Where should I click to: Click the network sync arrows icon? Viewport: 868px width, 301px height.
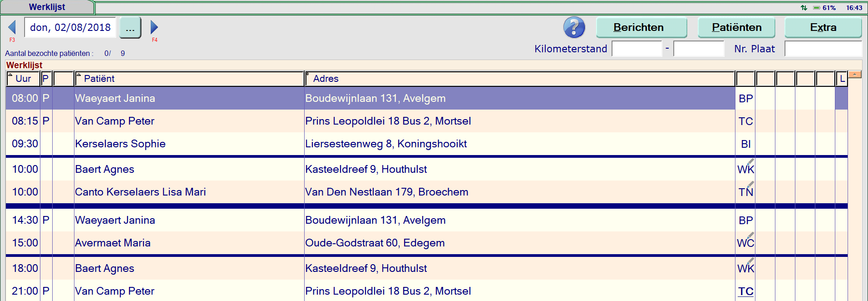tap(804, 8)
